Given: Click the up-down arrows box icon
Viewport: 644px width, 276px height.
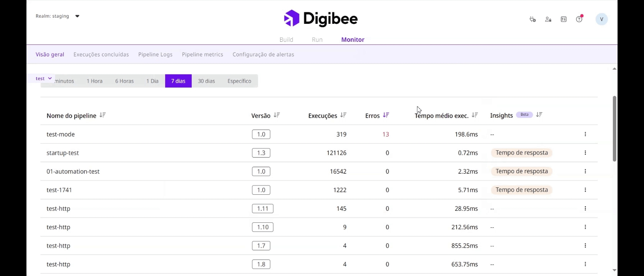Looking at the screenshot, I should click(563, 19).
